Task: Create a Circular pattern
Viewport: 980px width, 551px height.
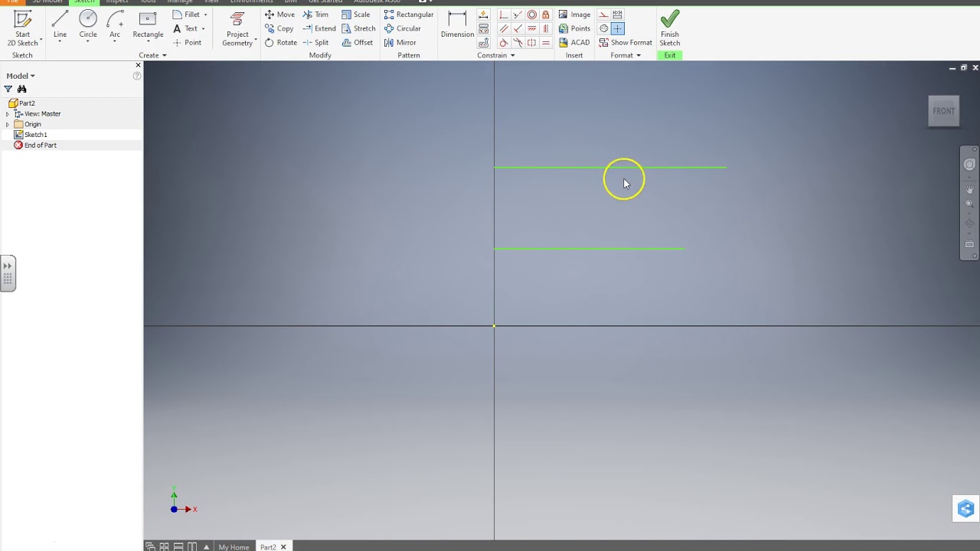Action: pos(403,28)
